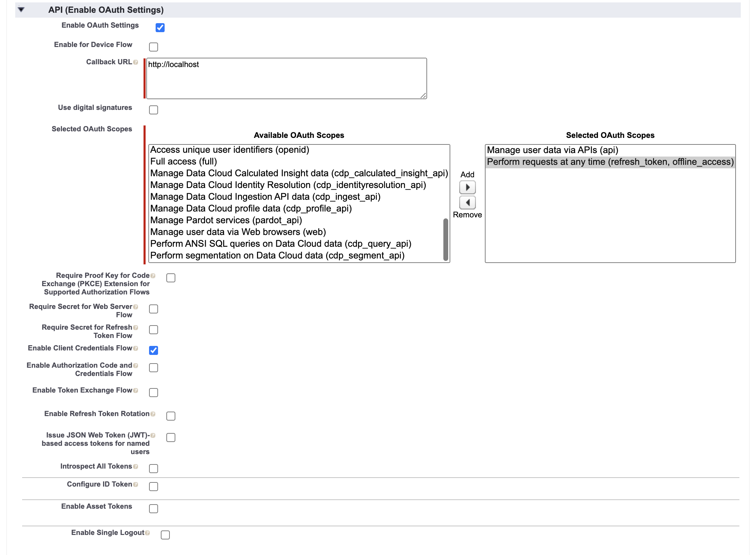
Task: Click the Remove arrow button
Action: tap(467, 203)
